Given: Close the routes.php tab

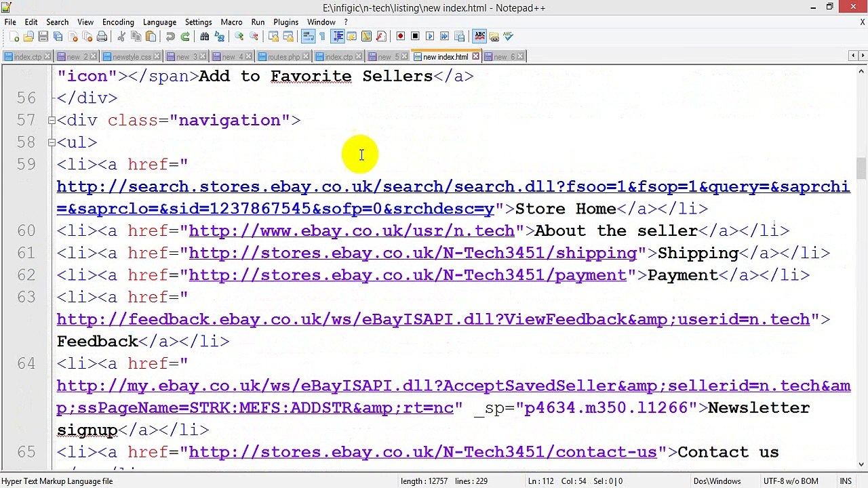Looking at the screenshot, I should pyautogui.click(x=306, y=57).
